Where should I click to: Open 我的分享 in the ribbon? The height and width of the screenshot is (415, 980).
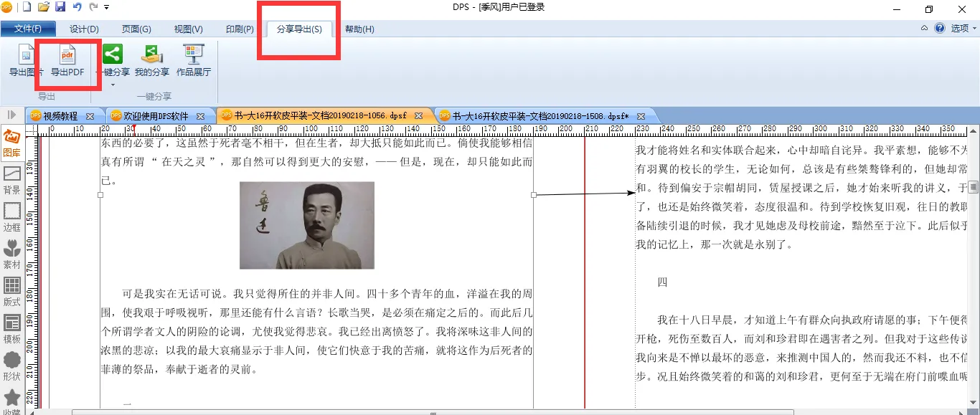[151, 61]
